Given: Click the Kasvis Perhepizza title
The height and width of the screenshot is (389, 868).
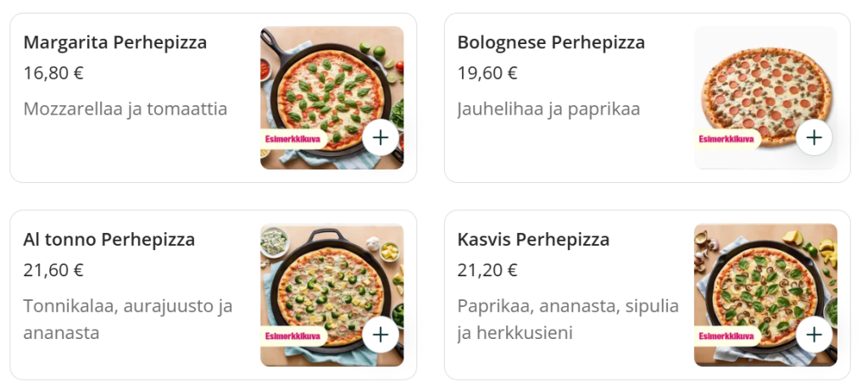Looking at the screenshot, I should [533, 240].
